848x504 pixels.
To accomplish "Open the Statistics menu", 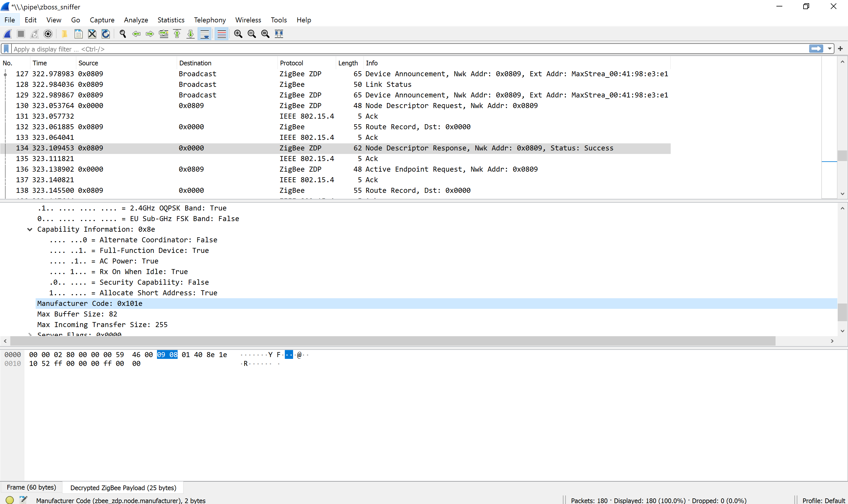I will 171,20.
